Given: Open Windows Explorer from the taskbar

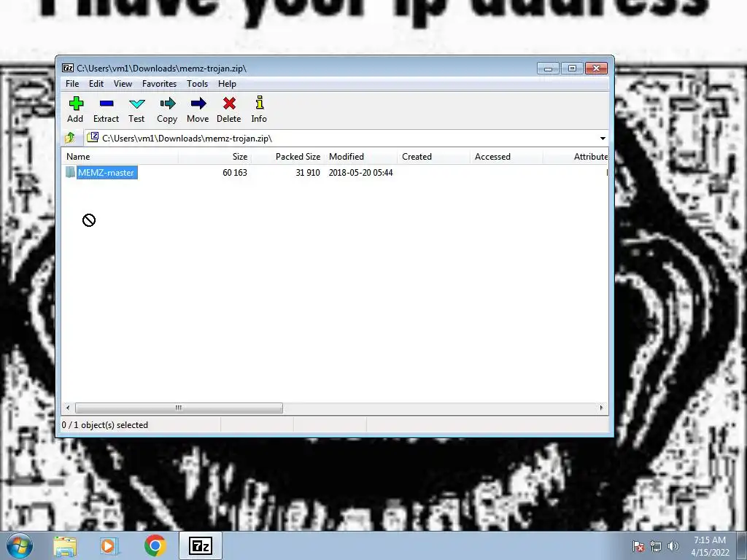Looking at the screenshot, I should click(65, 546).
